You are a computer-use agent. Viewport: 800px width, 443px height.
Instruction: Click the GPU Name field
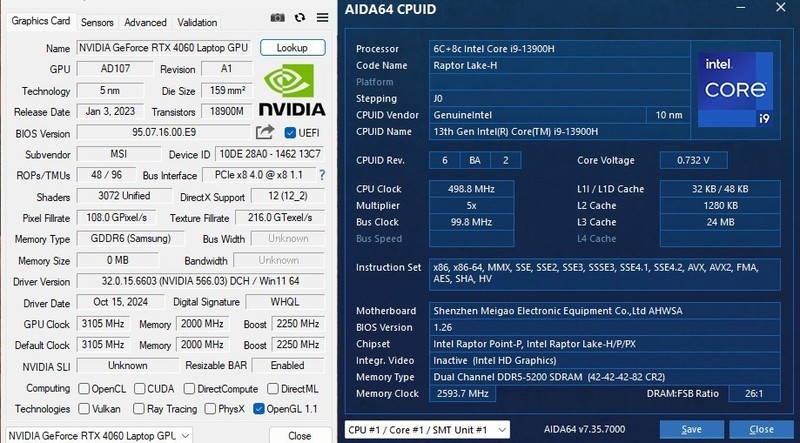coord(164,47)
